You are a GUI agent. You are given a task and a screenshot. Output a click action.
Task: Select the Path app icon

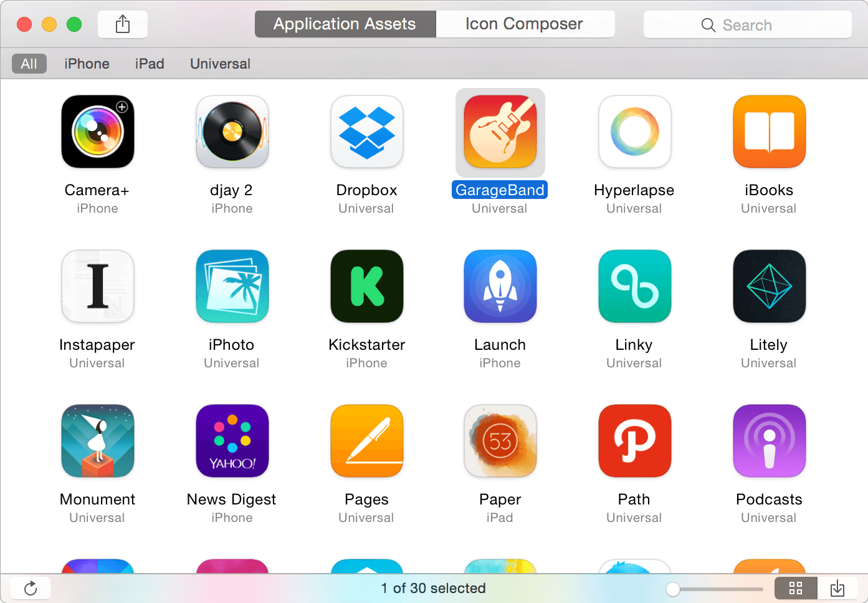[x=635, y=441]
